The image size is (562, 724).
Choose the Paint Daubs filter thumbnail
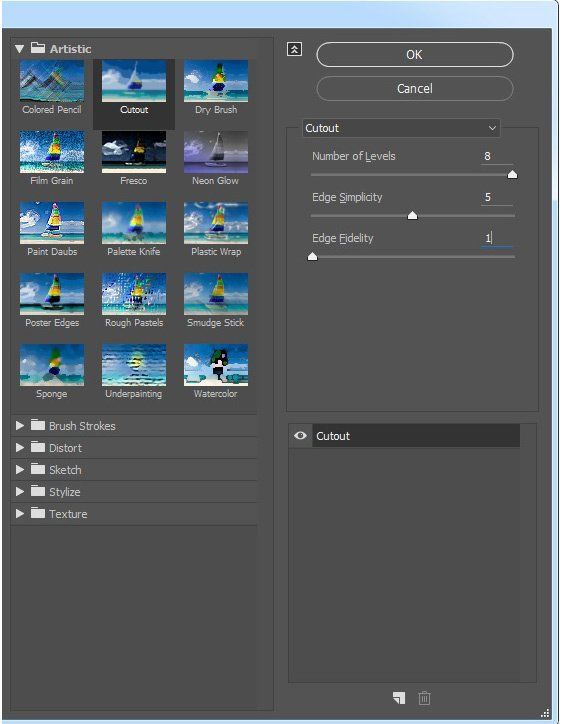coord(52,223)
